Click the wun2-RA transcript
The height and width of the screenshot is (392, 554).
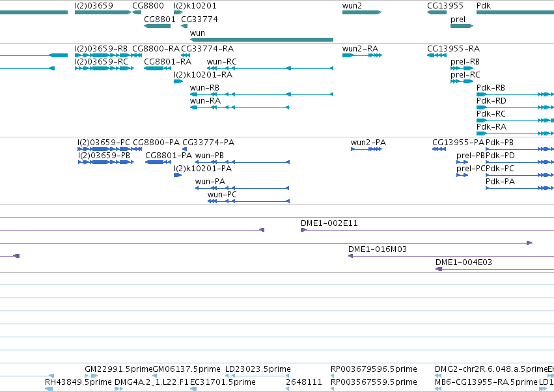click(362, 55)
